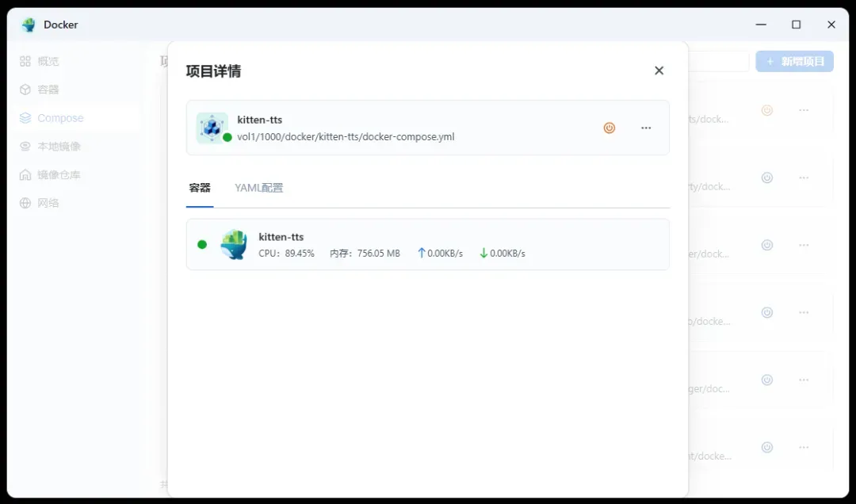The image size is (856, 504).
Task: Go to 容器 in the sidebar
Action: [48, 90]
